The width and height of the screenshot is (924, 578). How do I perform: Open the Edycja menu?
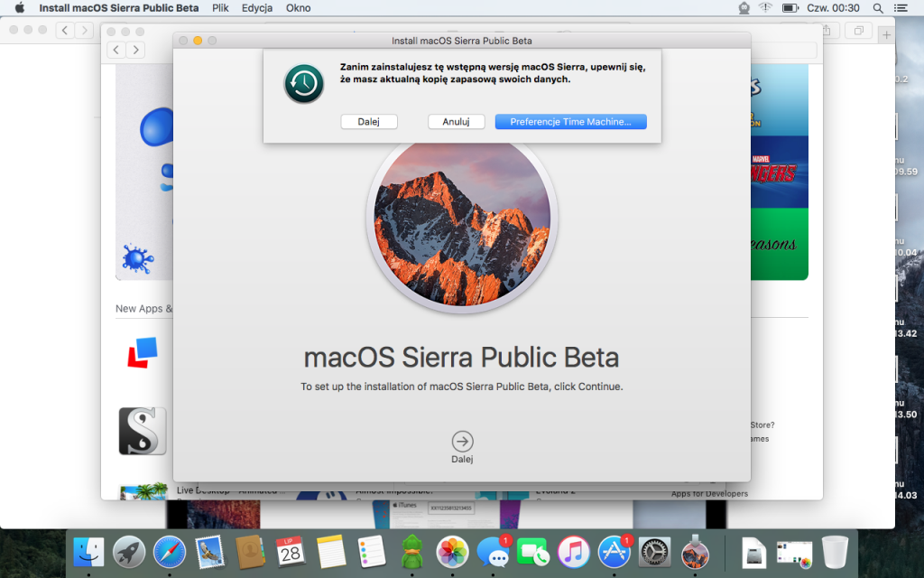click(257, 7)
